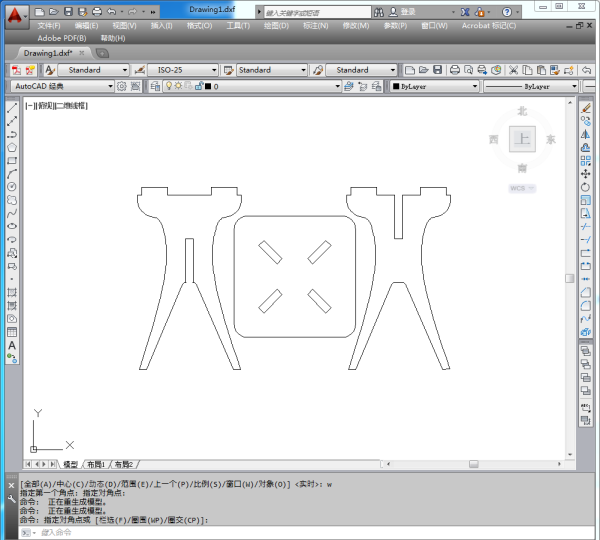Toggle the layer 0 light bulb on/off
The image size is (600, 540).
(x=169, y=86)
